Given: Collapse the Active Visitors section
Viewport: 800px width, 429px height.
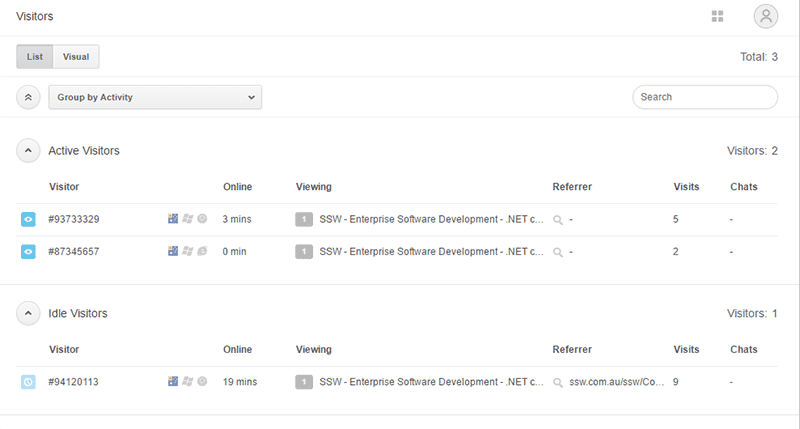Looking at the screenshot, I should click(x=28, y=150).
